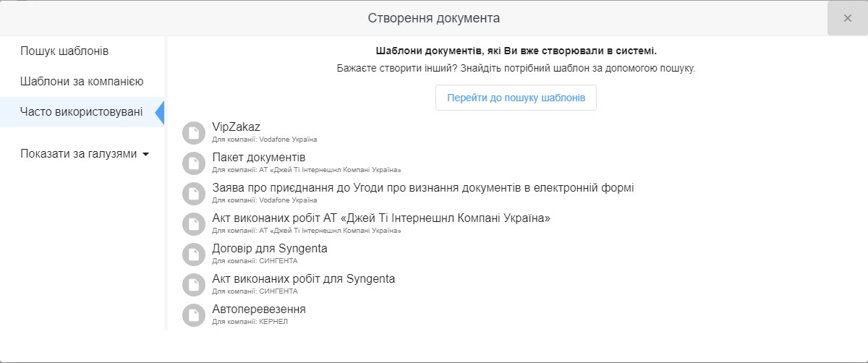Select the Часто використовувані tab

coord(81,112)
